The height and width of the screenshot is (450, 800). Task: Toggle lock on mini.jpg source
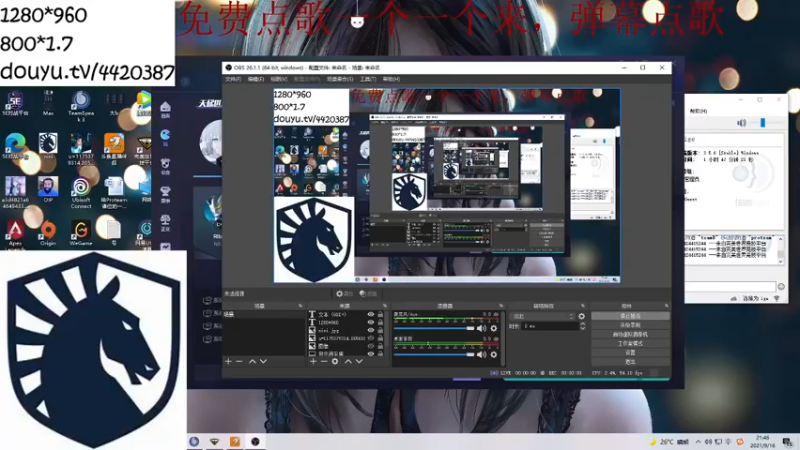click(380, 330)
